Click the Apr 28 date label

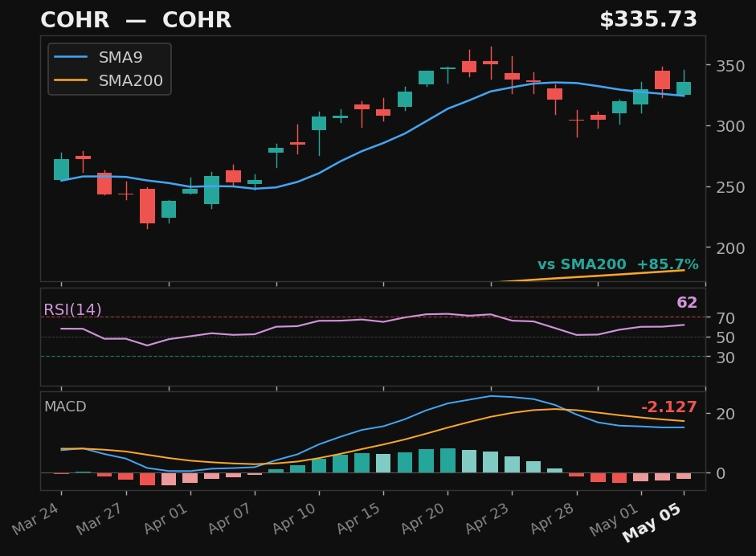pos(552,517)
